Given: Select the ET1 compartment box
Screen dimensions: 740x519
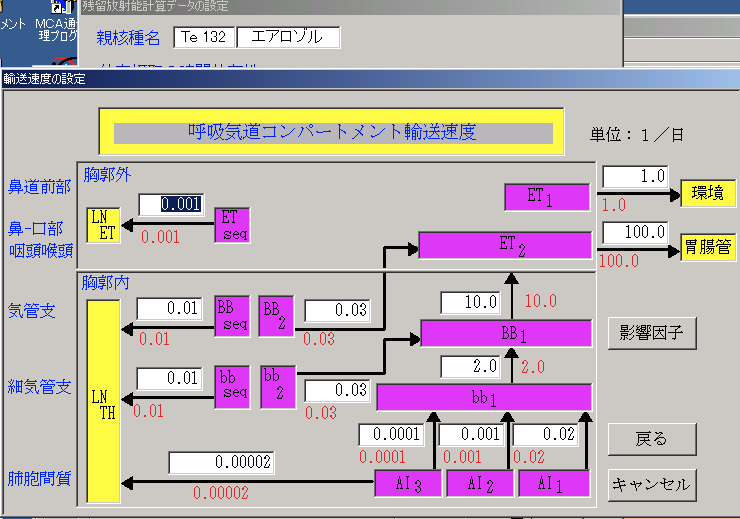Looking at the screenshot, I should (541, 196).
